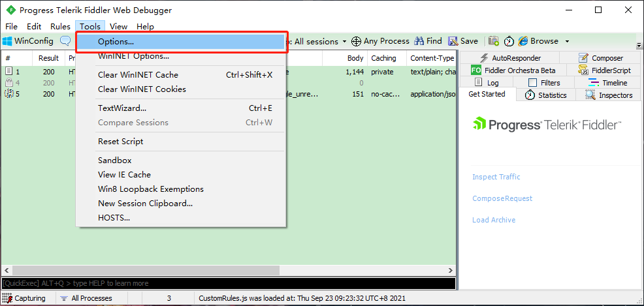Select Clear WinINET Cookies
Image resolution: width=644 pixels, height=306 pixels.
coord(181,89)
